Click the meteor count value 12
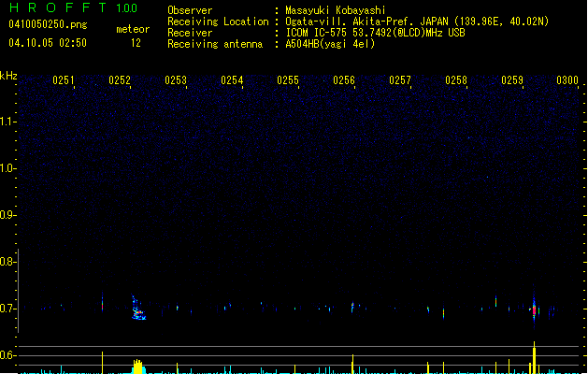The image size is (588, 374). [136, 43]
